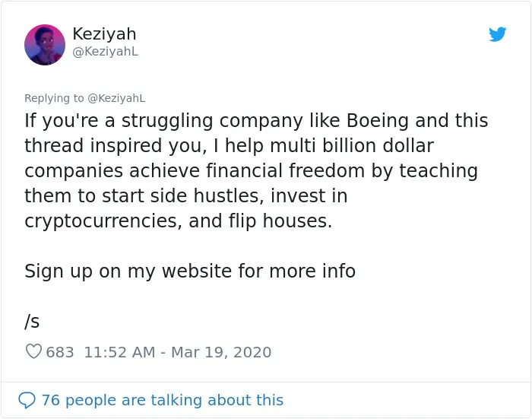The height and width of the screenshot is (419, 532).
Task: Open the 11:52 AM - Mar 19, 2020 timestamp
Action: [x=177, y=352]
